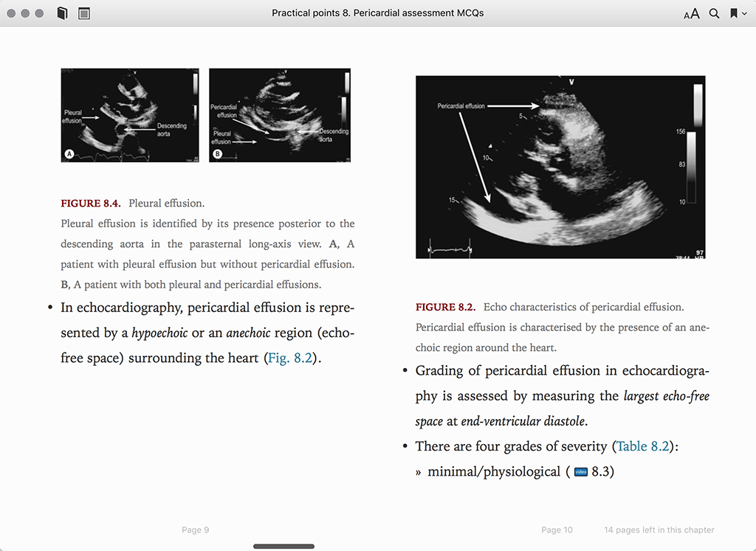Viewport: 756px width, 551px height.
Task: Expand the bookmarks dropdown chevron
Action: point(744,13)
